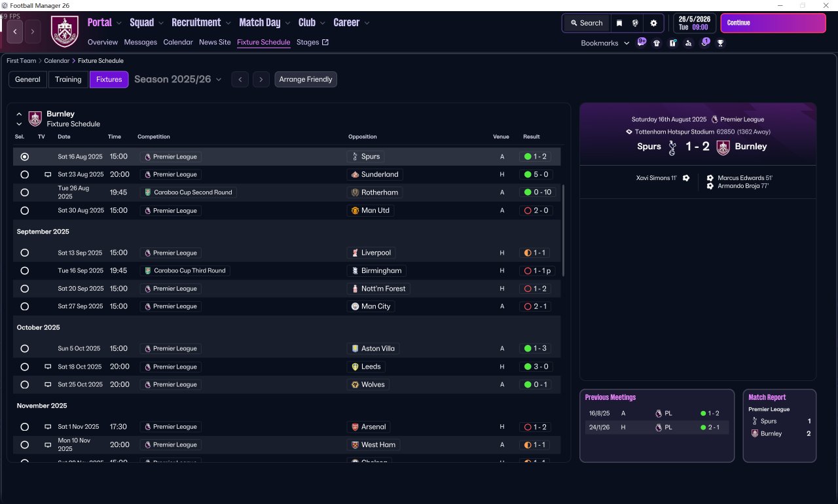Image resolution: width=838 pixels, height=504 pixels.
Task: Click the trophy shortcut icon
Action: click(x=720, y=43)
